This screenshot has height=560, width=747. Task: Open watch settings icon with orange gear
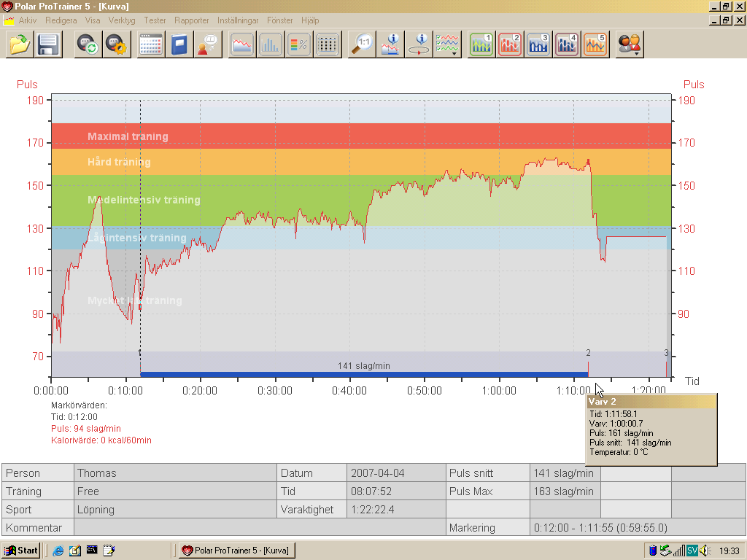pyautogui.click(x=117, y=44)
